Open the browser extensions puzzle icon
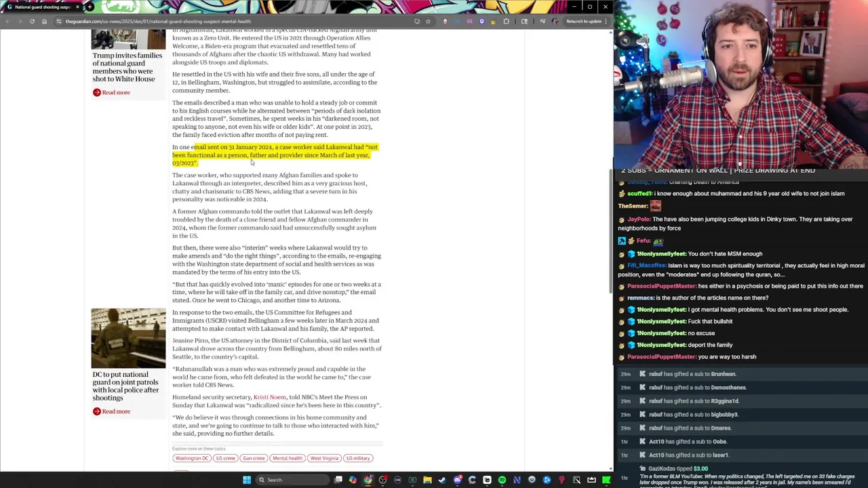 point(506,21)
